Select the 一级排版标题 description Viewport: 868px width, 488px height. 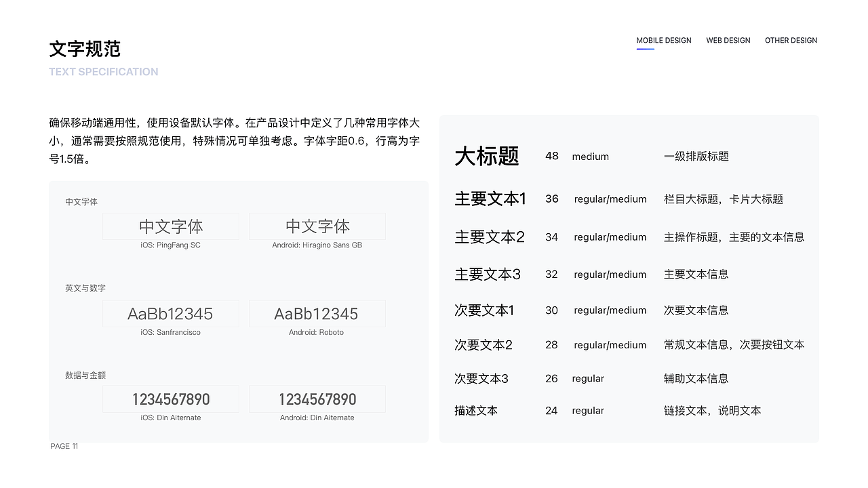point(696,157)
